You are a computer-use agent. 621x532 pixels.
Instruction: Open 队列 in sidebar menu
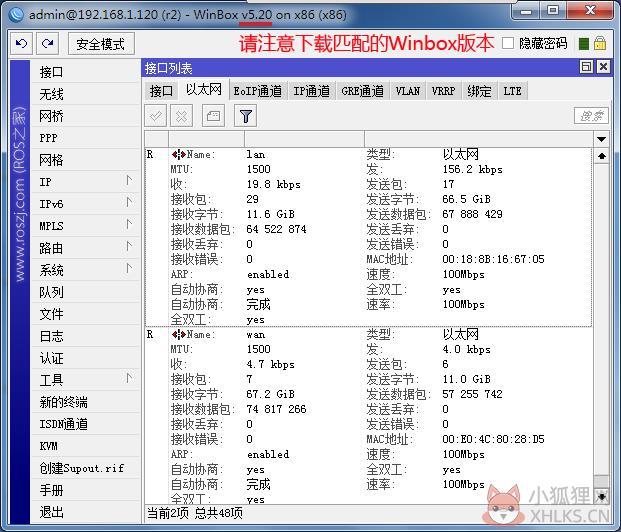pos(85,292)
